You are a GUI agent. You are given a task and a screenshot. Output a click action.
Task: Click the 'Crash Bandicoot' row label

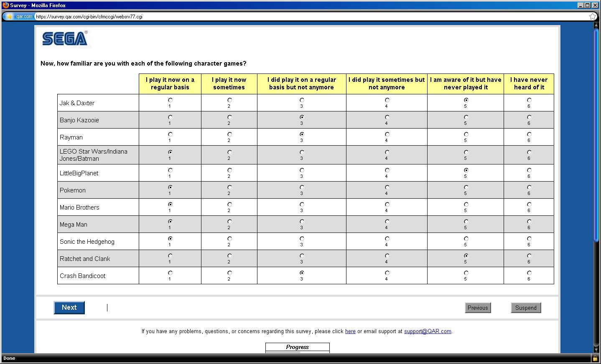pos(82,276)
